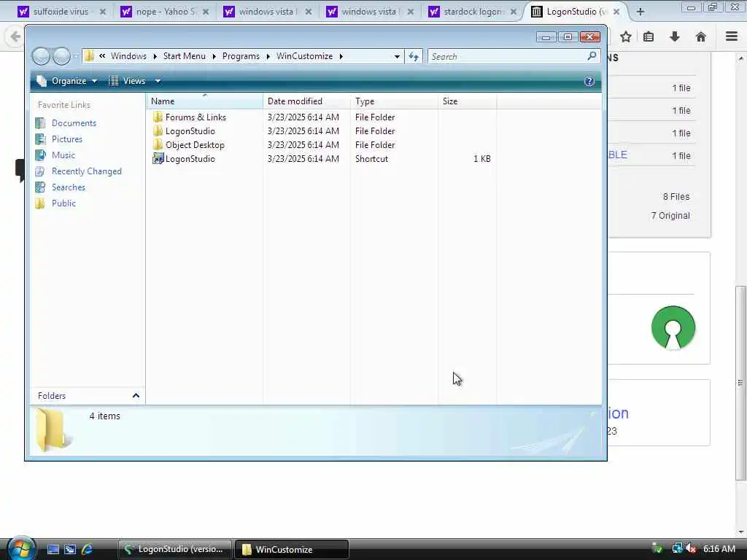The image size is (747, 560).
Task: Switch to the 'nope - Yahoo' browser tab
Action: [166, 12]
